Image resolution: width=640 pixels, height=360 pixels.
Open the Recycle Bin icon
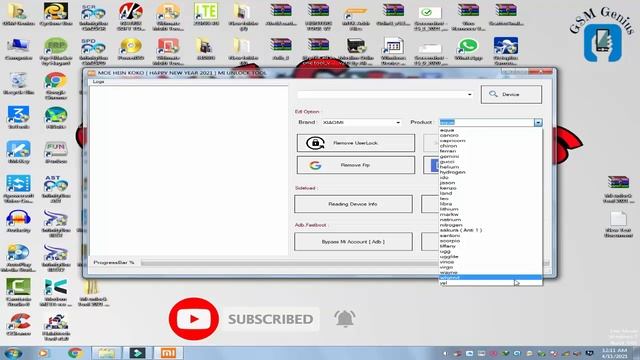click(18, 84)
